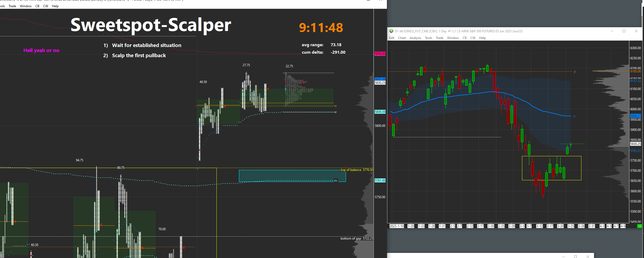
Task: Open the CB menu in the D1 chart window
Action: click(464, 38)
